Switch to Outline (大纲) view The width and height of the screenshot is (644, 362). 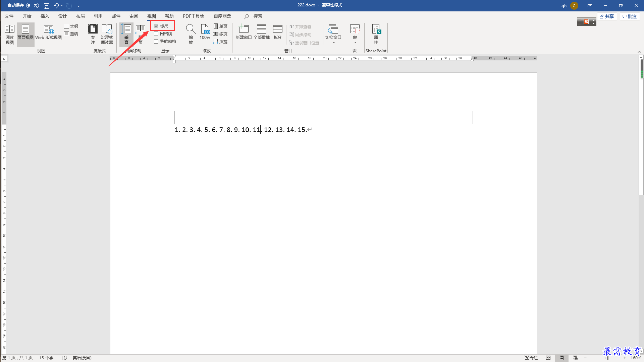[71, 26]
